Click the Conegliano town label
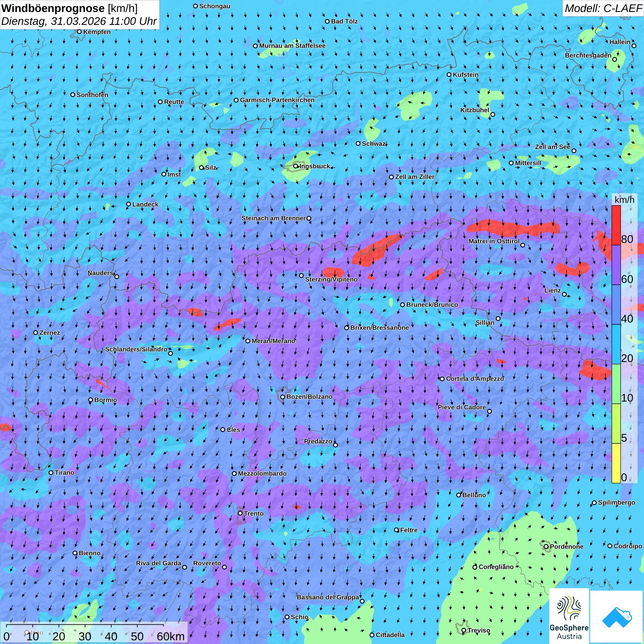The width and height of the screenshot is (644, 644). tap(496, 567)
